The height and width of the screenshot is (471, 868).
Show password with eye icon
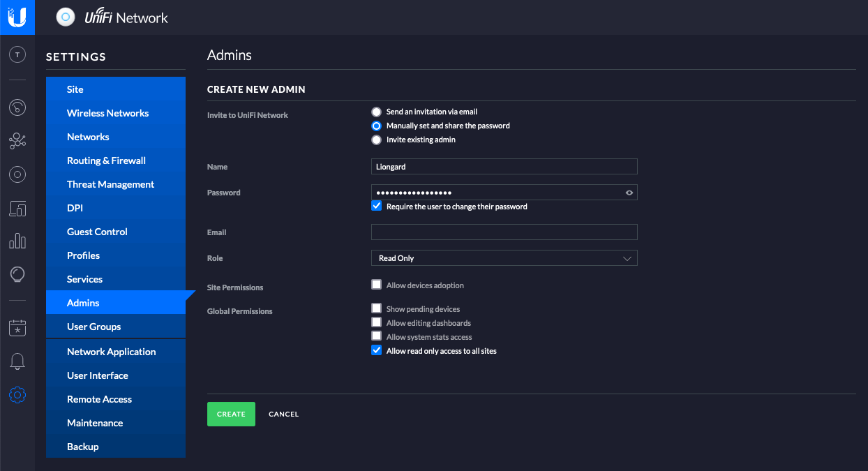click(x=629, y=193)
